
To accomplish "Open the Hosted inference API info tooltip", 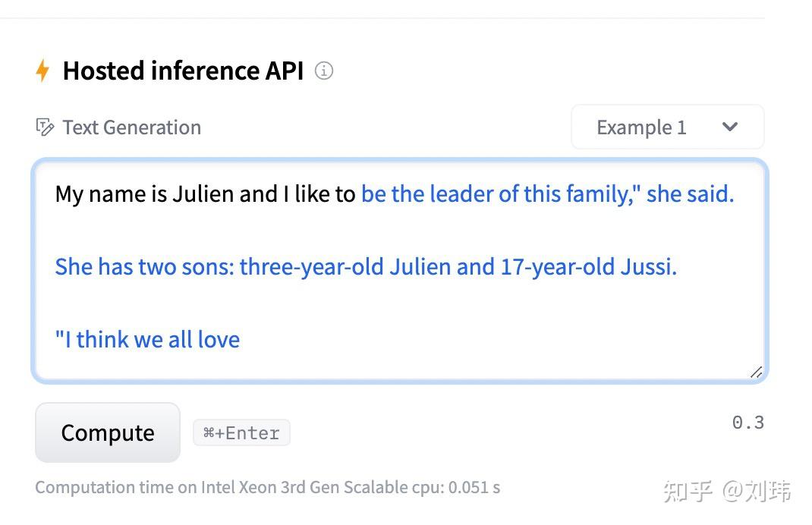I will click(x=323, y=71).
